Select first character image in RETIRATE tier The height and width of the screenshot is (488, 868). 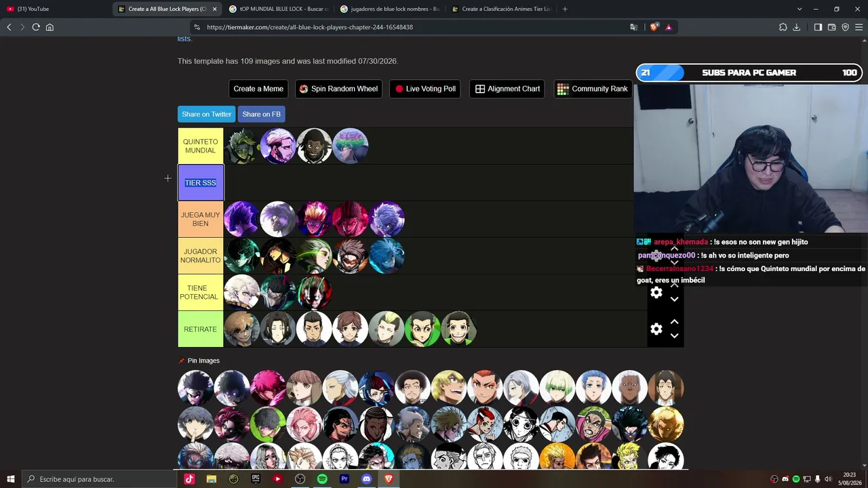pos(241,329)
